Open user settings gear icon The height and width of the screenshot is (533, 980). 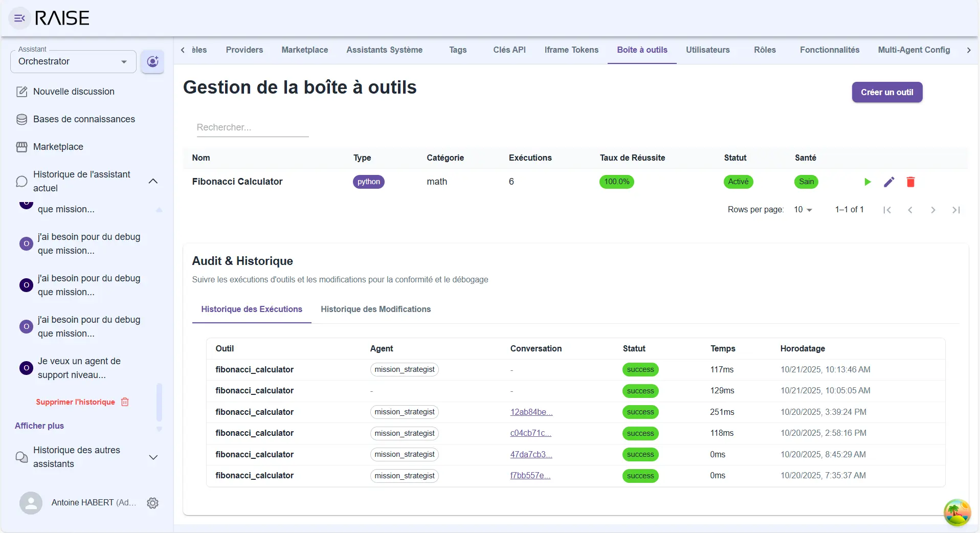(x=152, y=503)
